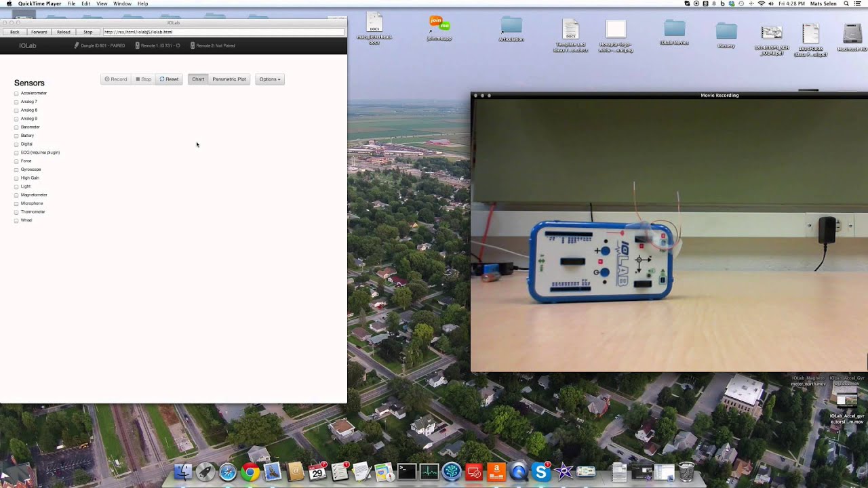Screen dimensions: 868x488
Task: Enable the Force sensor checkbox
Action: coord(16,161)
